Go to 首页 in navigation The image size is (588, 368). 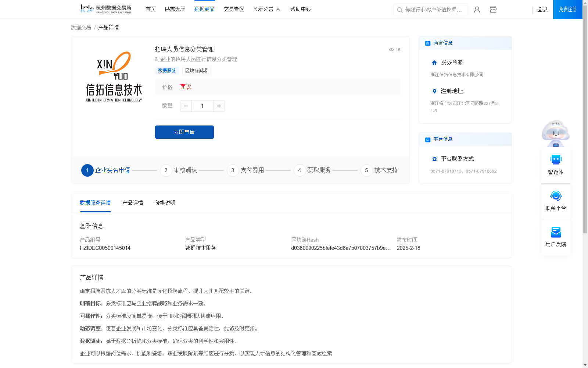[x=151, y=9]
